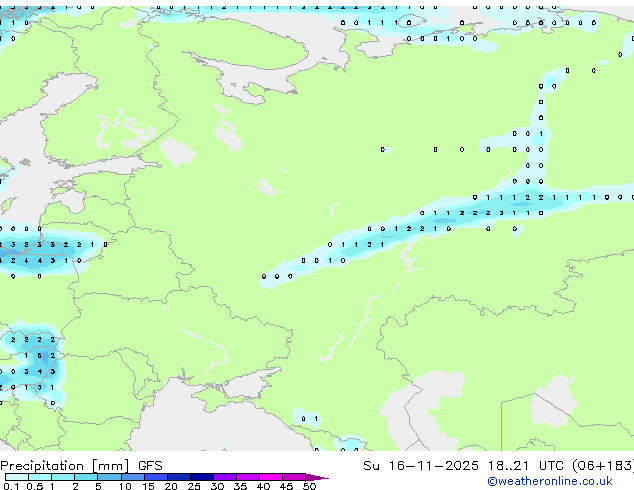Click the "Su 16-11-2025" date text

coord(421,466)
